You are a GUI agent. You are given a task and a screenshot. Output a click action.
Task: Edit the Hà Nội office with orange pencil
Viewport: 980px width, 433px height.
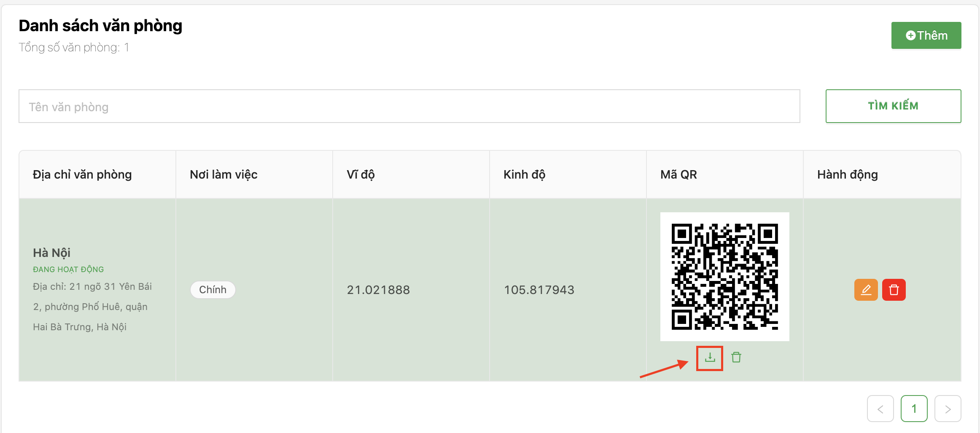tap(866, 290)
